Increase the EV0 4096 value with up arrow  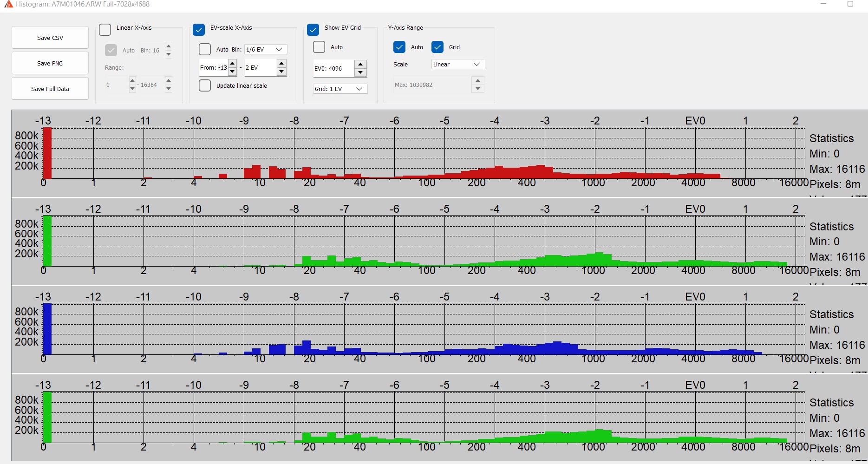point(360,65)
